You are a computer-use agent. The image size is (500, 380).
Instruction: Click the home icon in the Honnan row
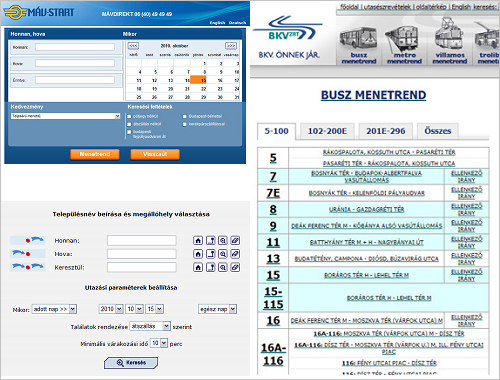pyautogui.click(x=198, y=240)
